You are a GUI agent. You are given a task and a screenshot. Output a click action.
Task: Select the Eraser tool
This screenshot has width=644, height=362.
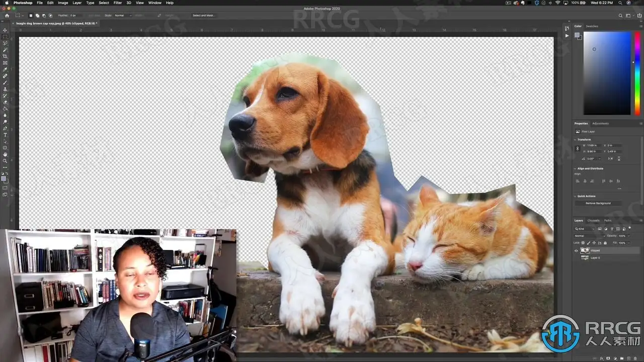click(5, 102)
